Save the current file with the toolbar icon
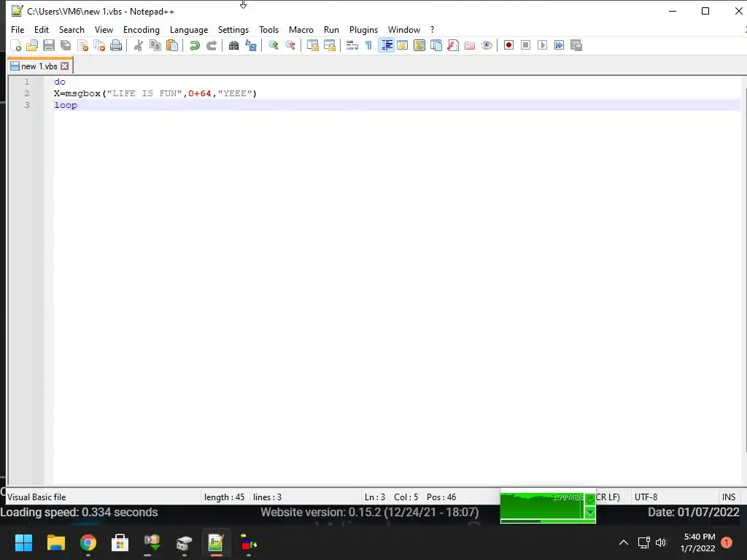The image size is (747, 560). [x=49, y=45]
